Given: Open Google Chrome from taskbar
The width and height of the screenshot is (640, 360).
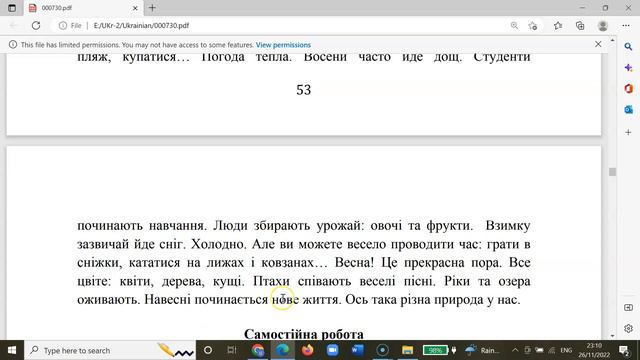Looking at the screenshot, I should coord(258,350).
